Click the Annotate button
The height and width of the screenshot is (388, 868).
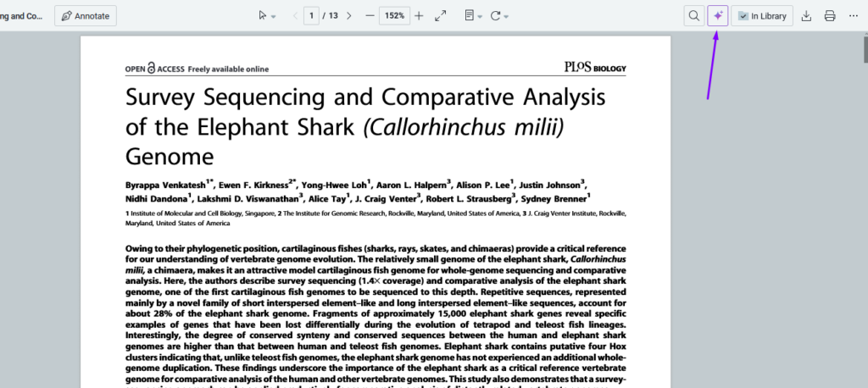point(86,16)
